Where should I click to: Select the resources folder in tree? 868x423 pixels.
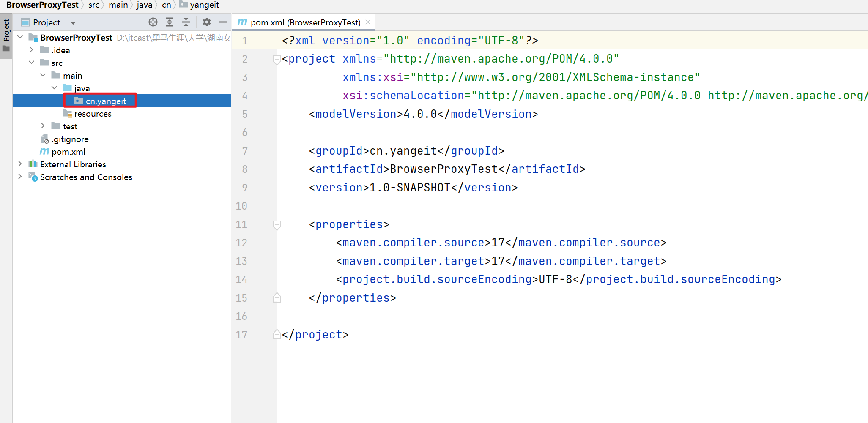click(x=93, y=114)
